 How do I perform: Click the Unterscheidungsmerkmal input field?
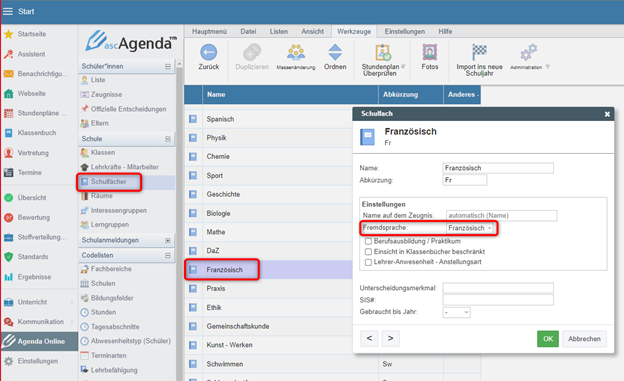coord(498,288)
